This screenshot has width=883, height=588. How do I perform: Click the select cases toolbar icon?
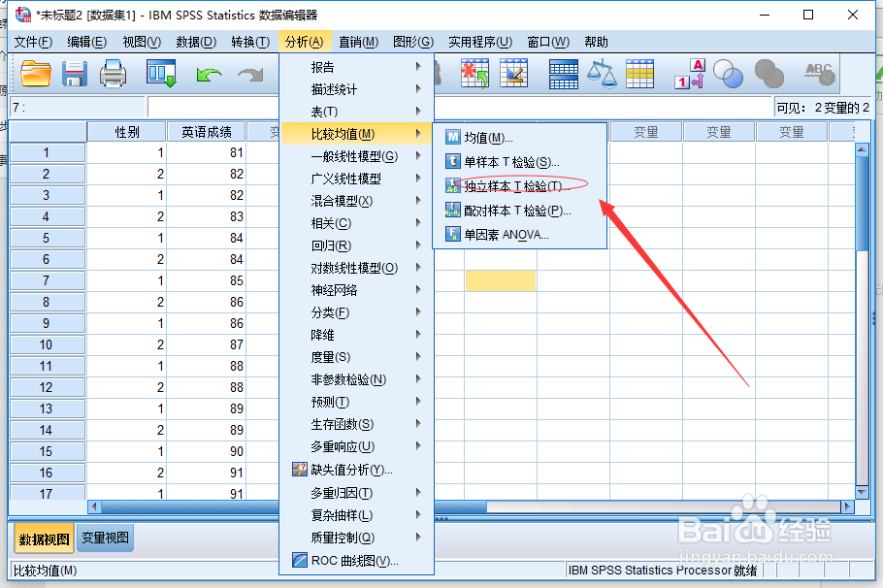point(639,74)
